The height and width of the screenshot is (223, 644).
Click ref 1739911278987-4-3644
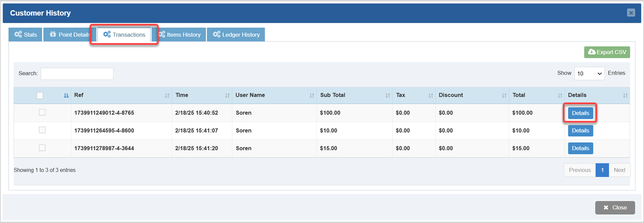pos(104,148)
